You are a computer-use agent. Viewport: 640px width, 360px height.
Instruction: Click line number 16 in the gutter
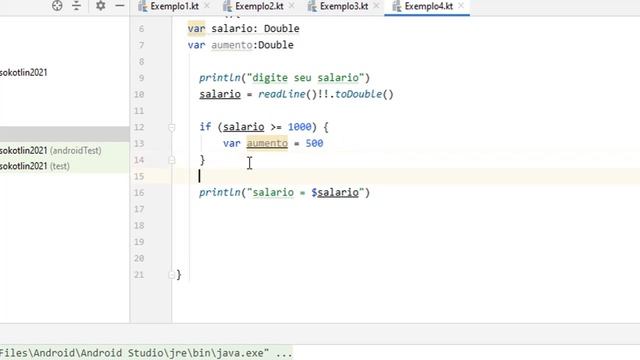pyautogui.click(x=139, y=193)
